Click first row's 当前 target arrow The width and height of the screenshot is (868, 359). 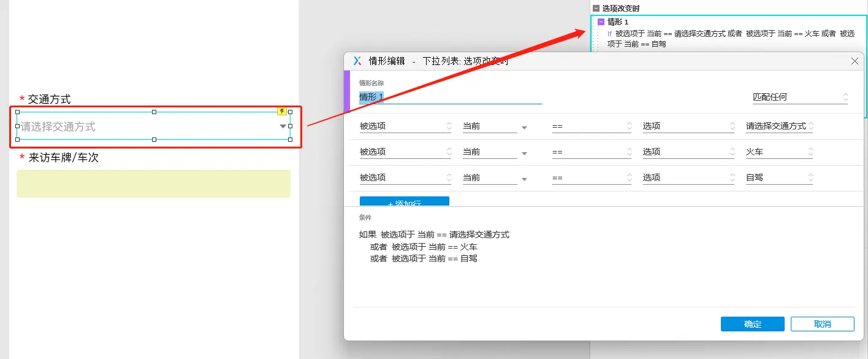524,128
